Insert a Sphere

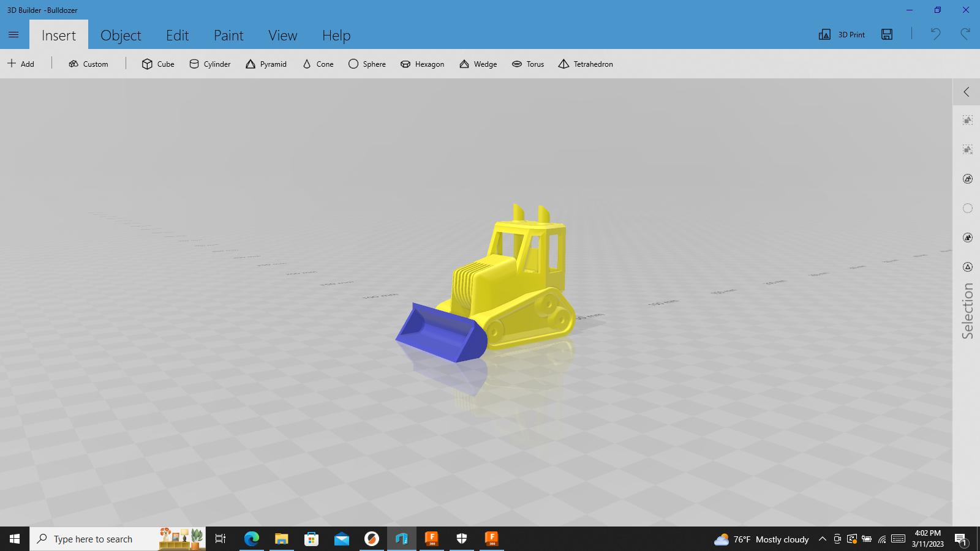[367, 64]
